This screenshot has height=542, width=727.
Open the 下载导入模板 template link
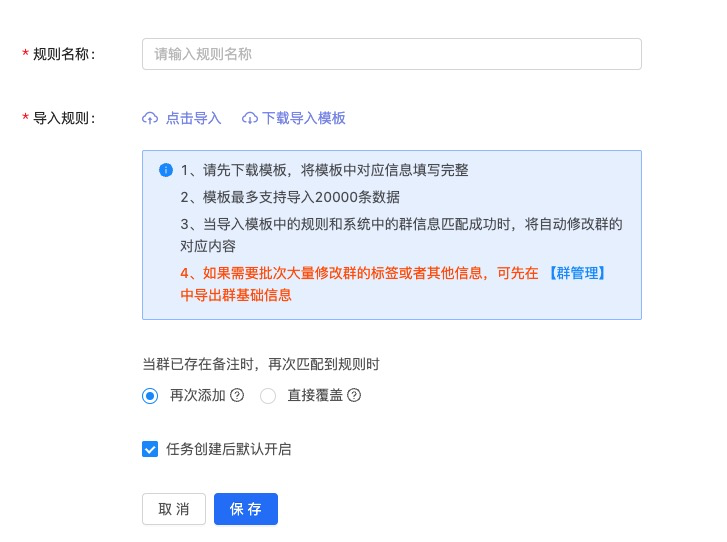[304, 118]
